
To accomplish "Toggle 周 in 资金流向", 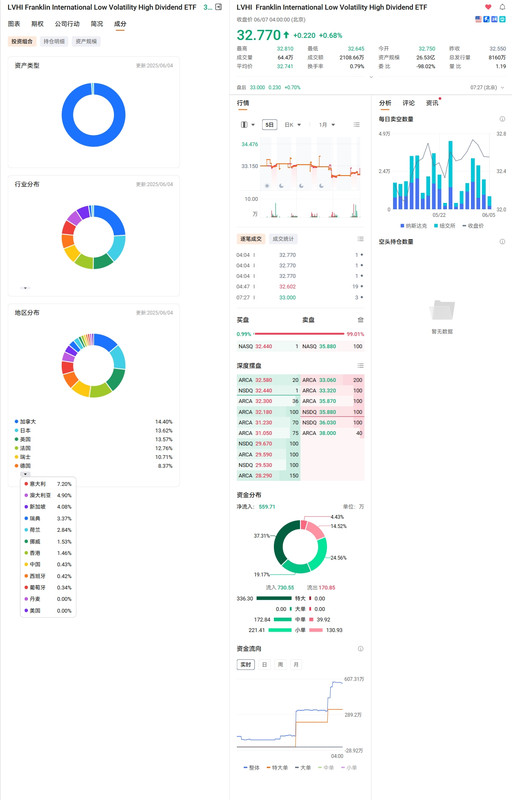I will (280, 664).
